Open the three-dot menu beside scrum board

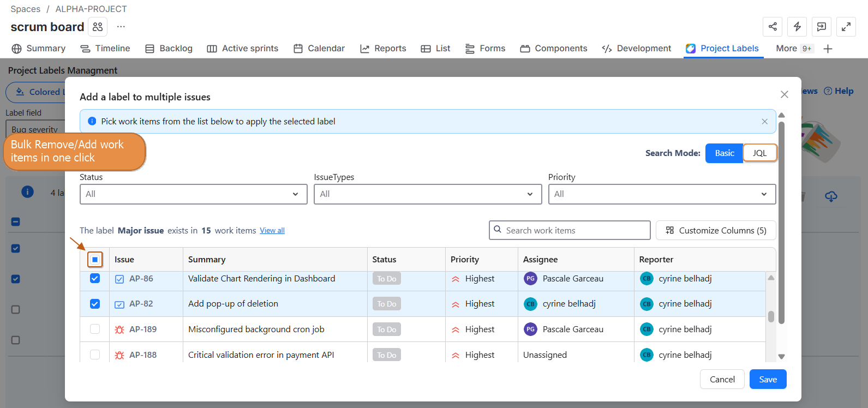pos(121,27)
